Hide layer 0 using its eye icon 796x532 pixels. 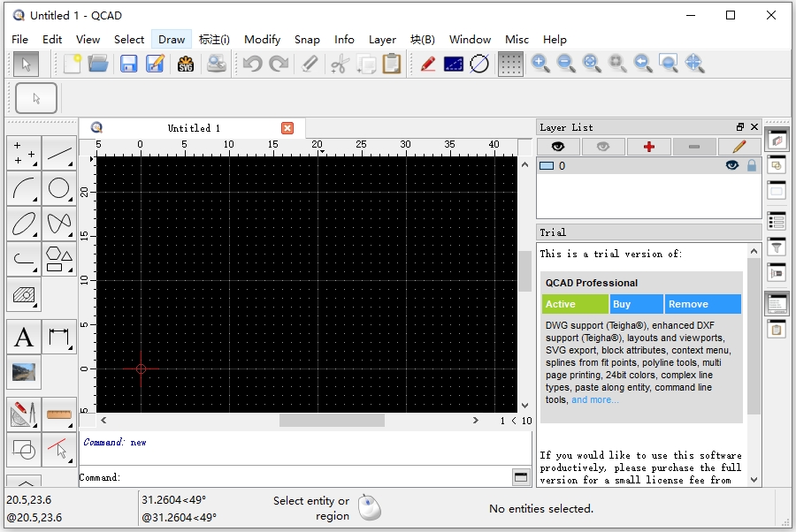point(731,165)
